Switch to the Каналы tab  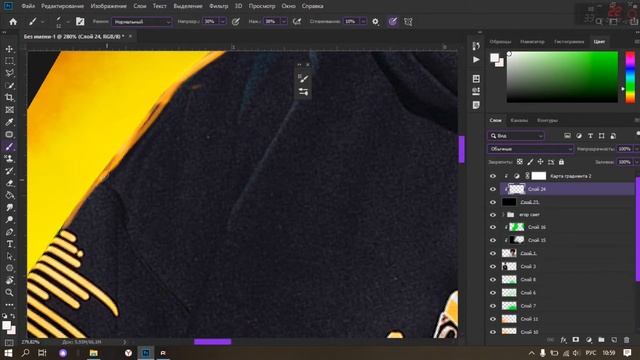point(519,120)
